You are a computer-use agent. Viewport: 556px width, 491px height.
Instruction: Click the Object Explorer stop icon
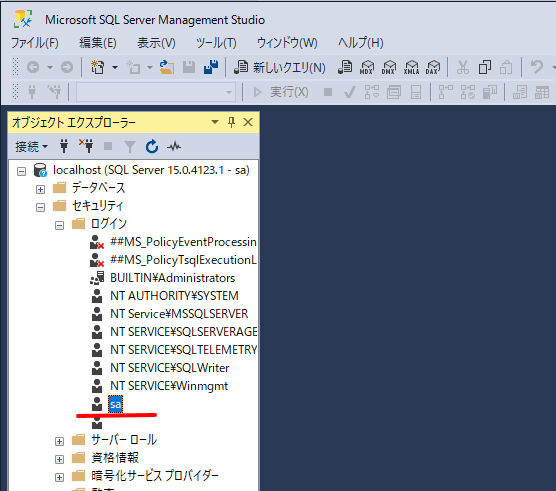[108, 146]
